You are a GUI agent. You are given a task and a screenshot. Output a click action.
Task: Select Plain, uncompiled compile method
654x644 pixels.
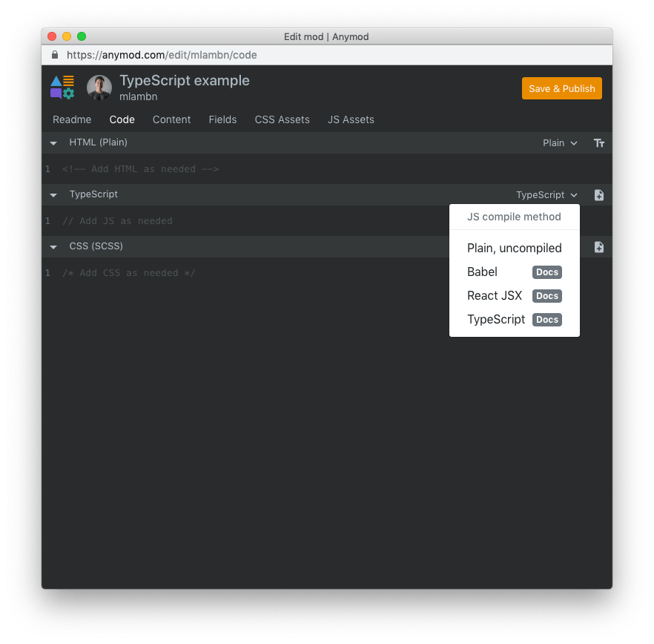tap(514, 248)
